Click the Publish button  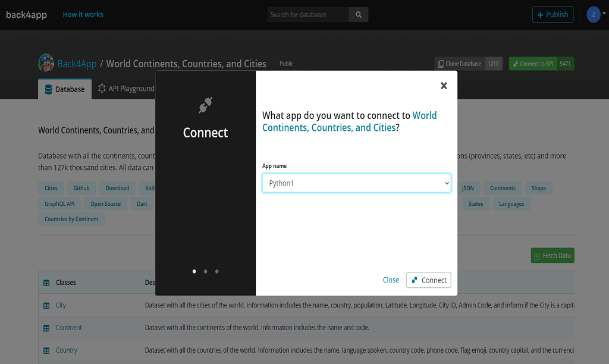553,15
